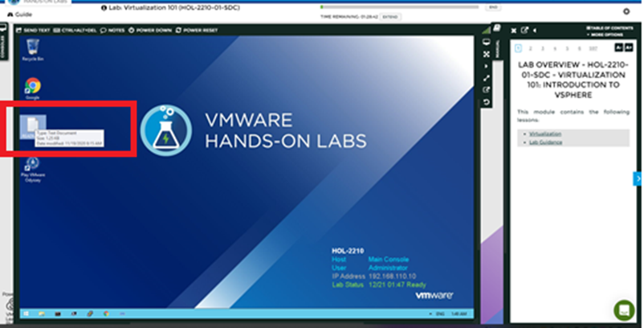Open File Explorer from the VM taskbar

[42, 314]
